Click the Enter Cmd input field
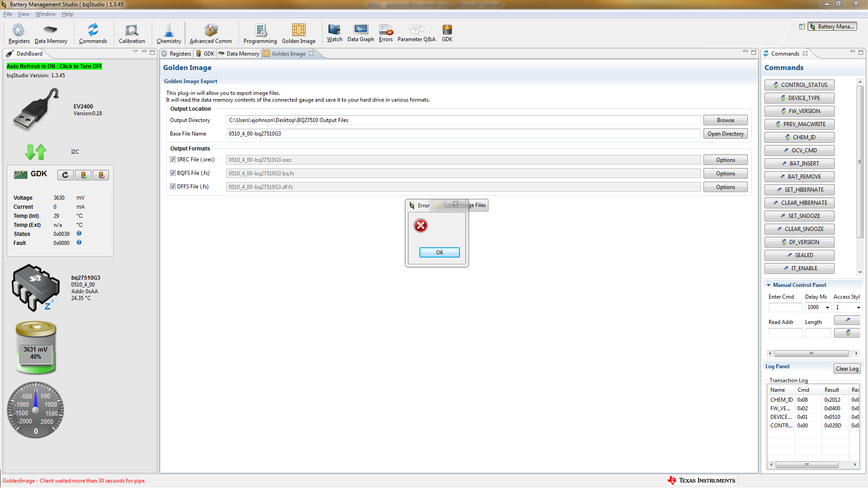Image resolution: width=868 pixels, height=488 pixels. [x=785, y=308]
